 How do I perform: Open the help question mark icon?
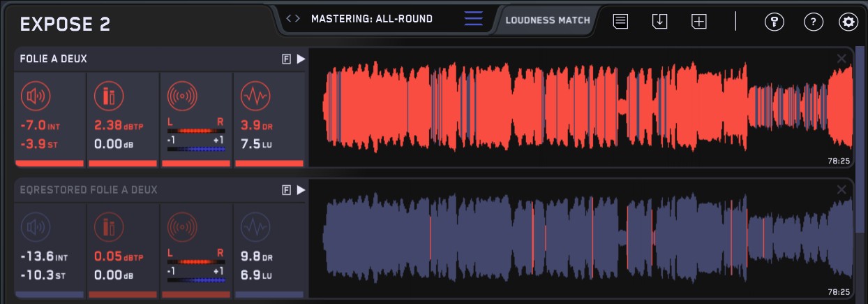coord(812,22)
